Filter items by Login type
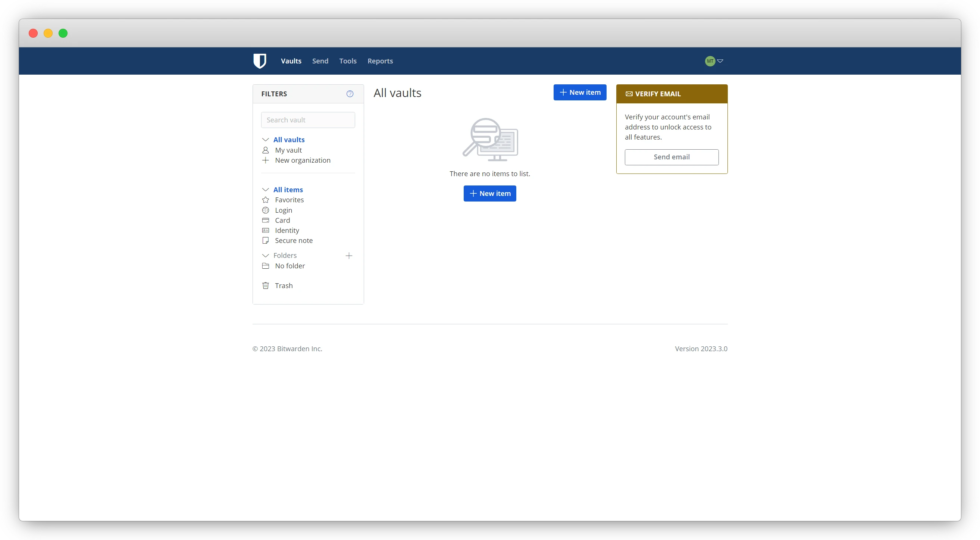The height and width of the screenshot is (540, 980). 284,210
